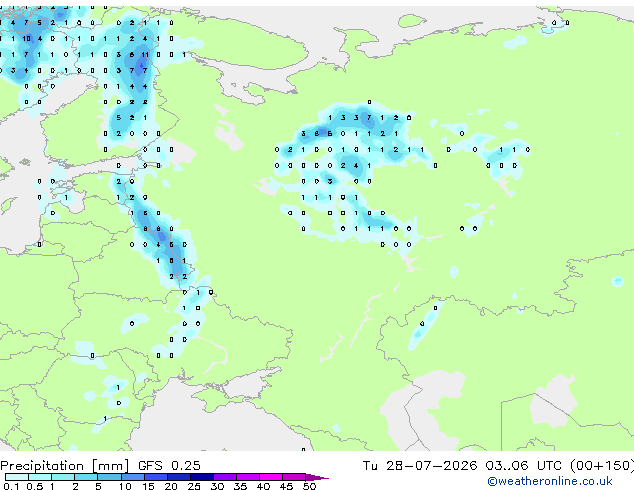Click the date "28-07-2026" text
This screenshot has height=490, width=634.
[x=431, y=466]
